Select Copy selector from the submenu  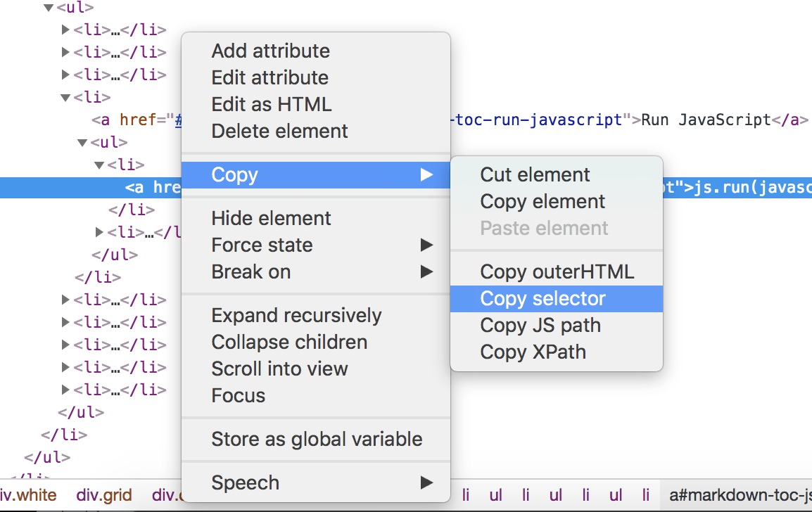pos(543,299)
